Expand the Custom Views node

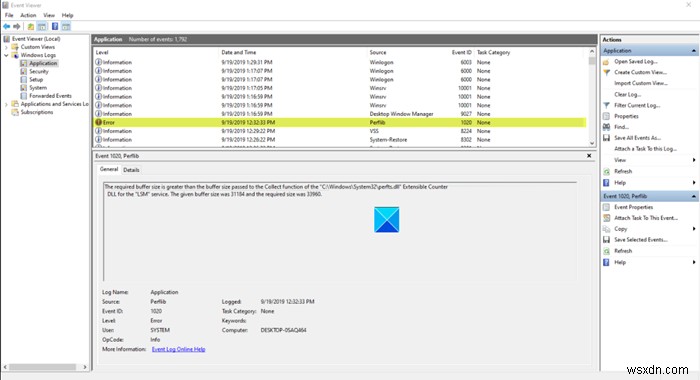click(x=6, y=47)
